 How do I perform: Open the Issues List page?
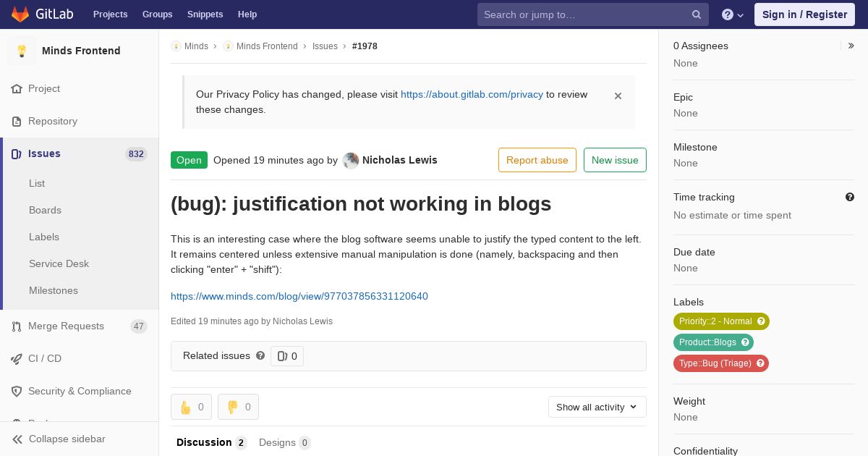tap(37, 183)
